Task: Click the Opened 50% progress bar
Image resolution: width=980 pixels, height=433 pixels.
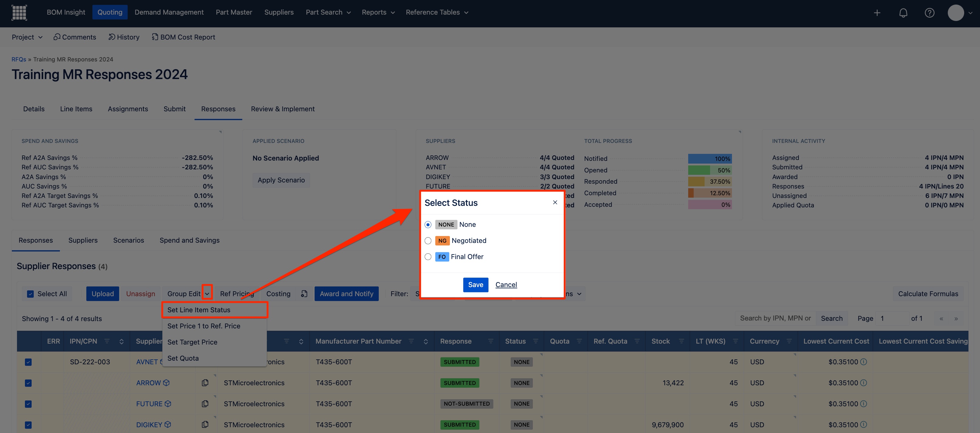Action: 710,170
